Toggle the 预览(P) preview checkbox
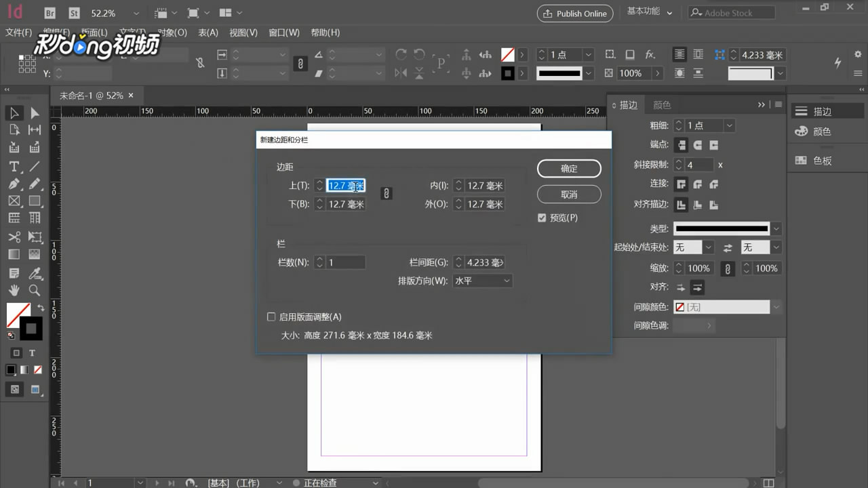868x488 pixels. click(x=542, y=218)
